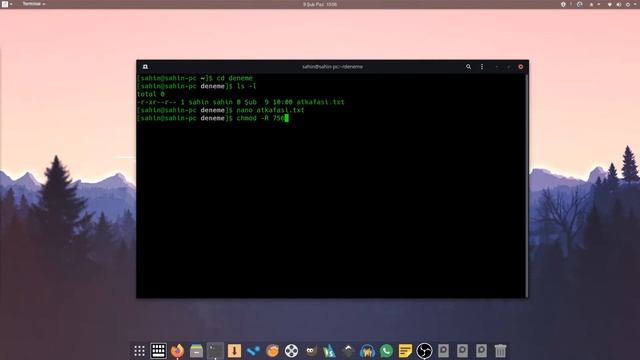Viewport: 640px width, 360px height.
Task: Open the clock and calendar in top bar
Action: (x=320, y=4)
